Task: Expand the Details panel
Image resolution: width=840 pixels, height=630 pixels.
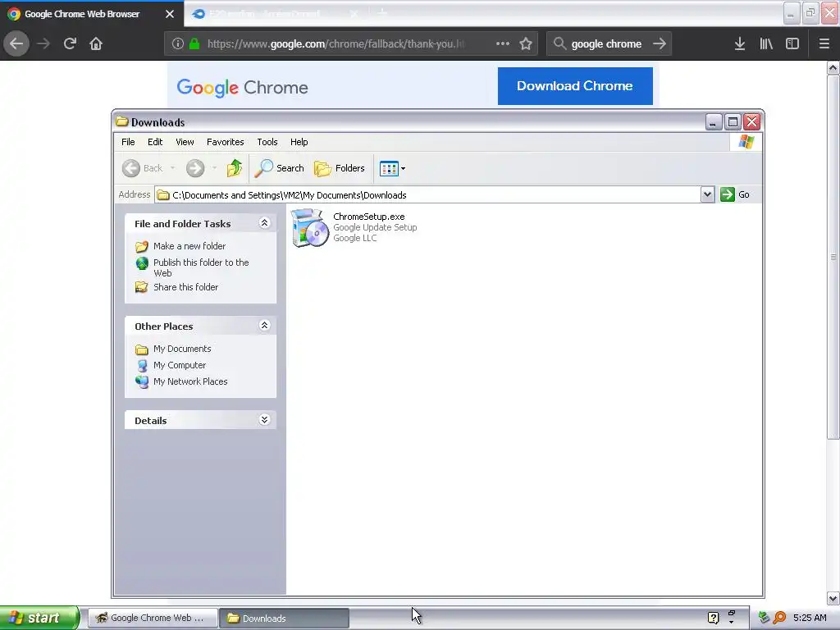Action: pos(264,419)
